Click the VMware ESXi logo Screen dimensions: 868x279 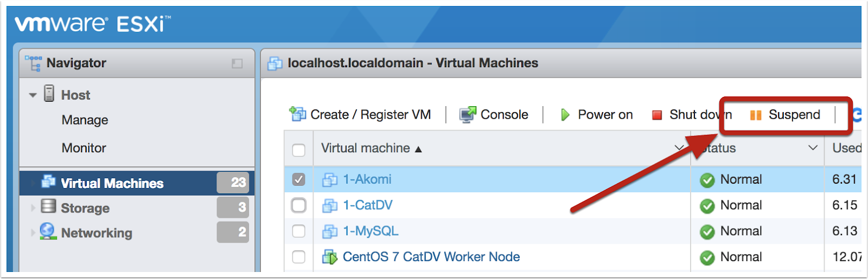tap(92, 24)
